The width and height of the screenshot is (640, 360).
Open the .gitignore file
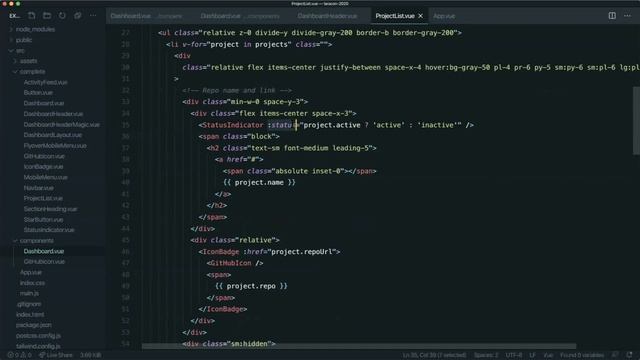29,304
